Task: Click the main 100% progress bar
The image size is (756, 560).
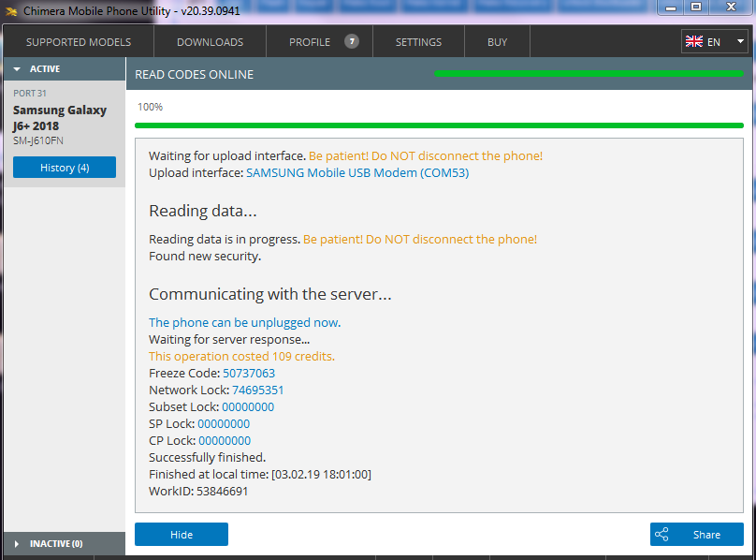Action: click(439, 125)
